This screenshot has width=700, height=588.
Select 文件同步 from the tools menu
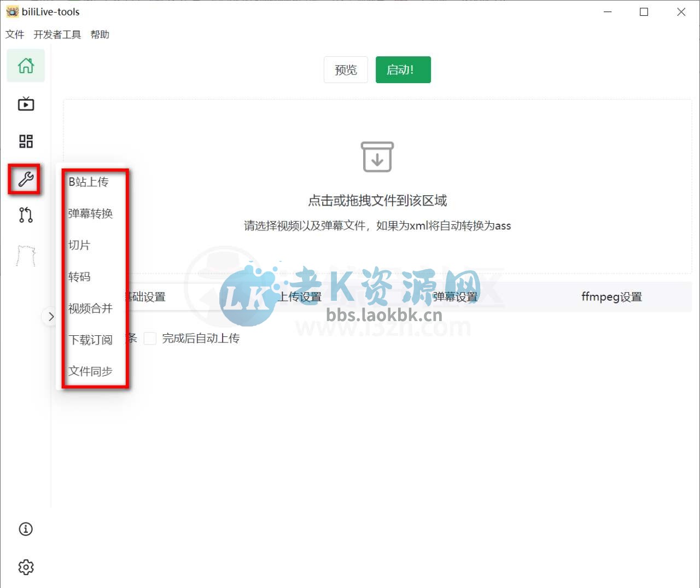tap(90, 371)
